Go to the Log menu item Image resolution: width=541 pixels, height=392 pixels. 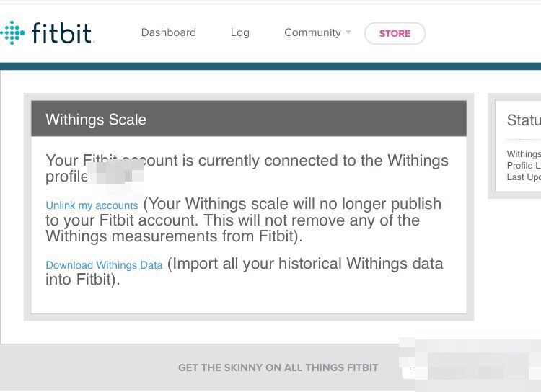click(239, 32)
